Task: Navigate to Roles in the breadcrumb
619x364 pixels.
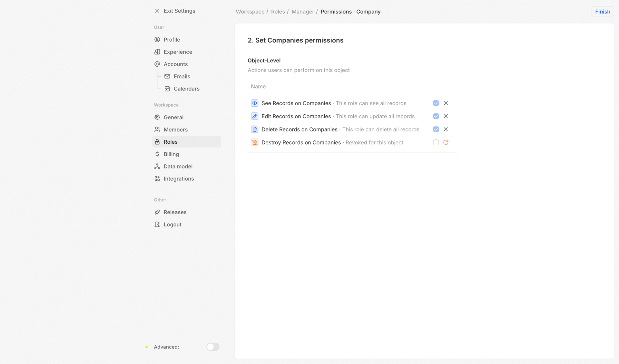Action: pyautogui.click(x=278, y=12)
